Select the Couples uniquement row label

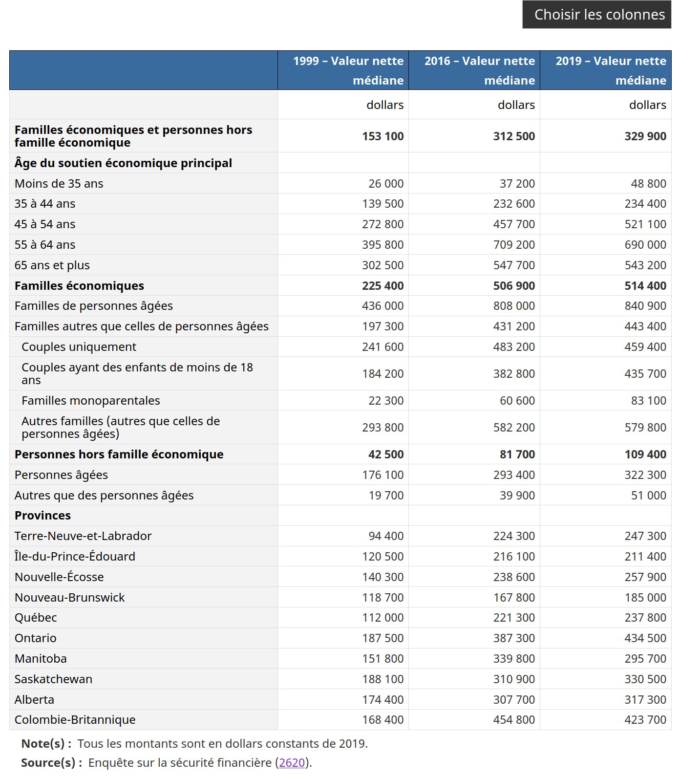79,346
